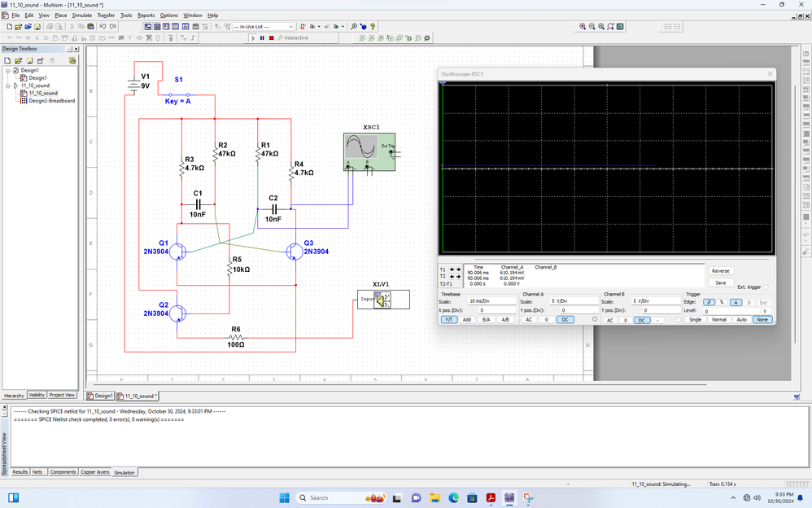Click the Undo arrow in the toolbar
812x508 pixels.
(x=103, y=27)
